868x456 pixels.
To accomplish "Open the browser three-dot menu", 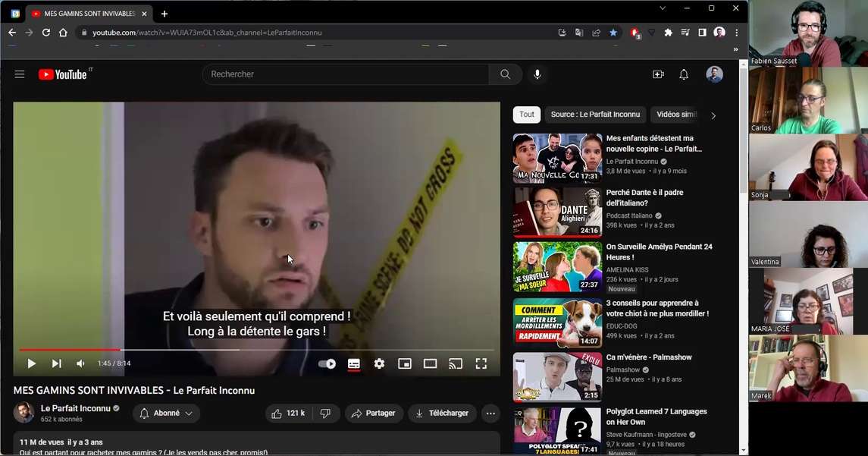I will coord(736,33).
